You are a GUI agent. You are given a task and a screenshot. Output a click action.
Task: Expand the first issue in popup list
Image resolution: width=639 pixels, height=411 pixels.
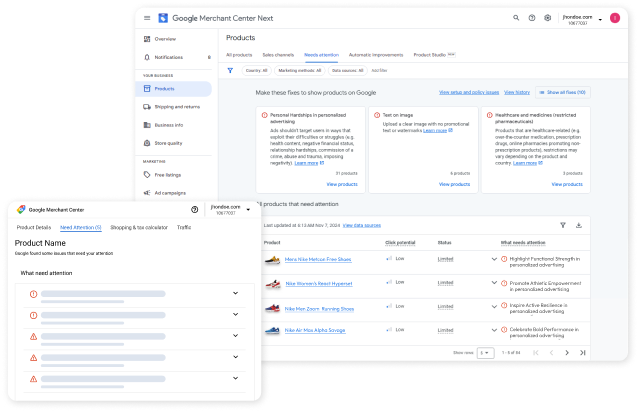(235, 293)
